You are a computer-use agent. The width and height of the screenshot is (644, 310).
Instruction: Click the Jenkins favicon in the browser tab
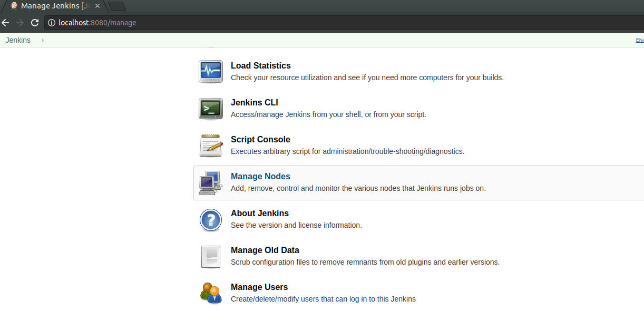point(14,6)
